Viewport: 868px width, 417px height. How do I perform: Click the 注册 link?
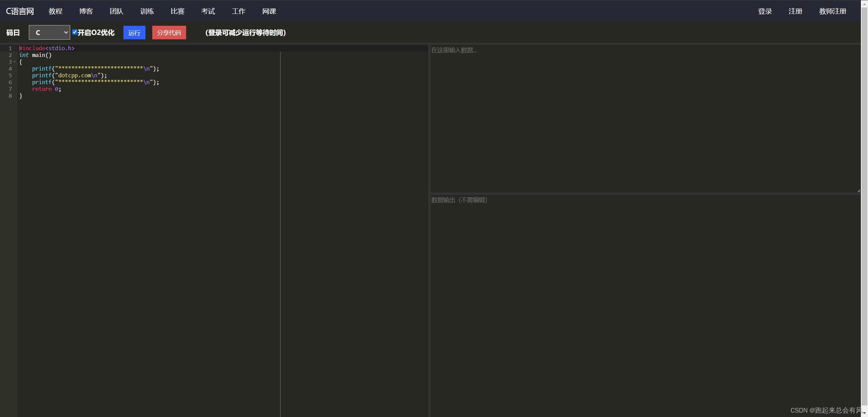click(795, 11)
